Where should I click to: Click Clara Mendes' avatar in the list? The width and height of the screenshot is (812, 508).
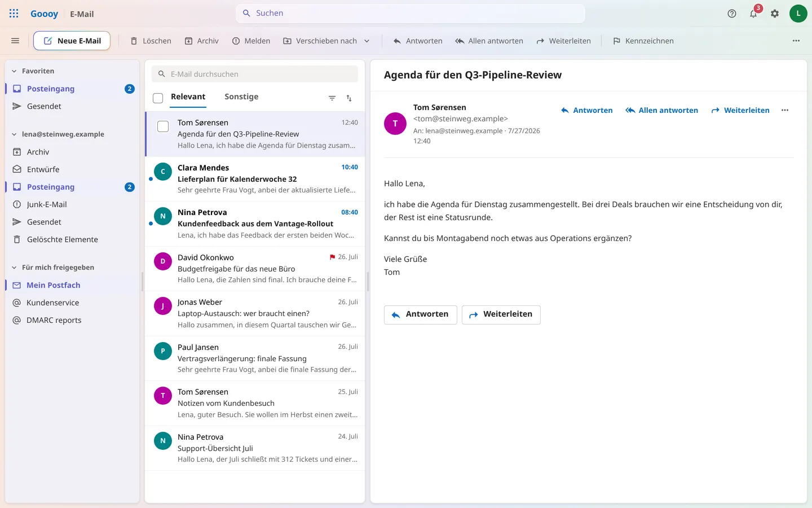(163, 172)
